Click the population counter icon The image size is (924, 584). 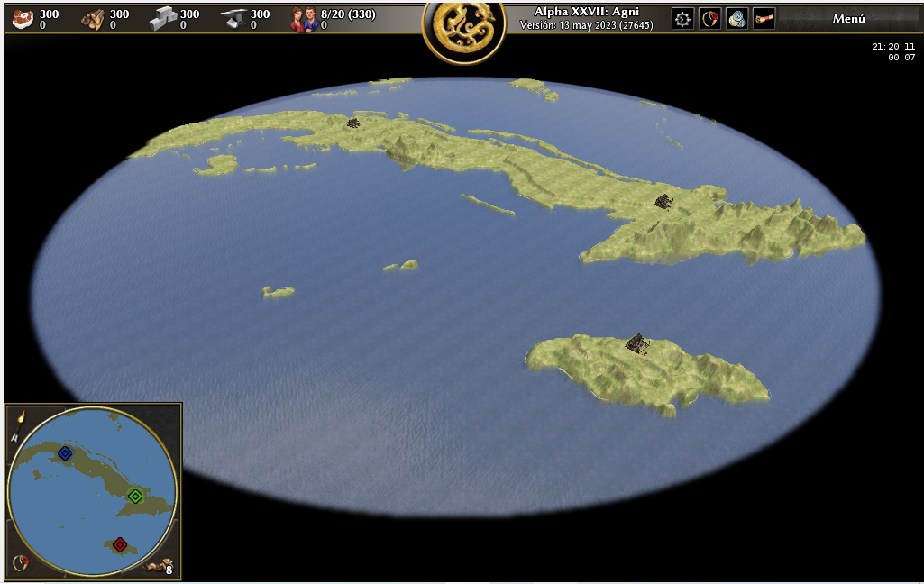(304, 19)
